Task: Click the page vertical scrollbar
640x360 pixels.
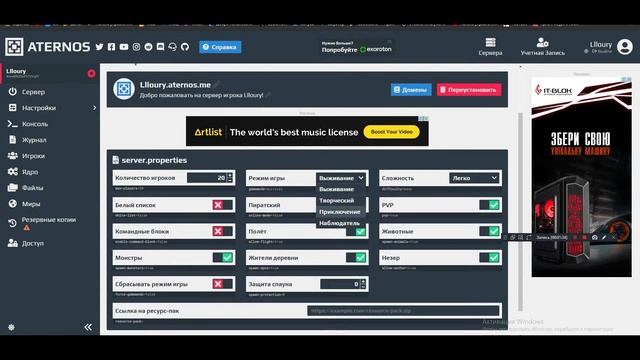Action: pos(520,211)
